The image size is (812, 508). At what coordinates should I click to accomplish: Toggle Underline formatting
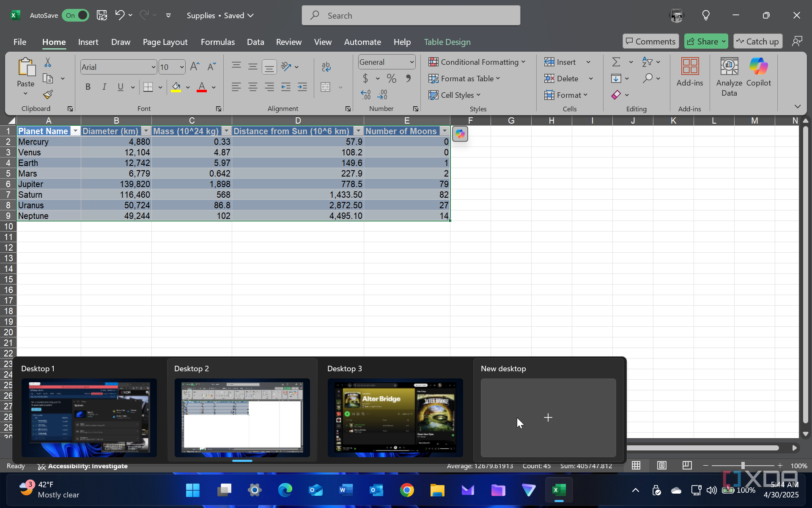pyautogui.click(x=121, y=87)
